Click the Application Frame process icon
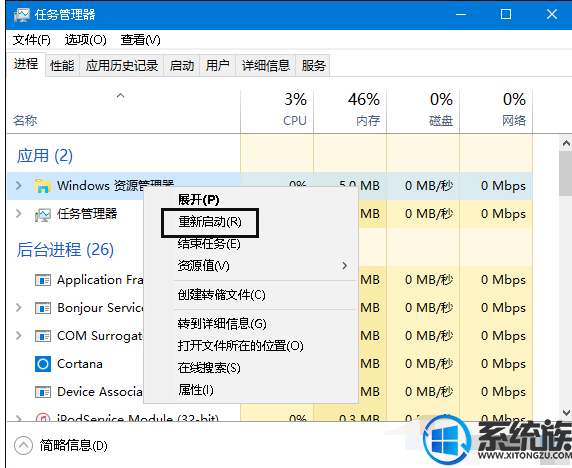This screenshot has width=572, height=468. pyautogui.click(x=43, y=280)
